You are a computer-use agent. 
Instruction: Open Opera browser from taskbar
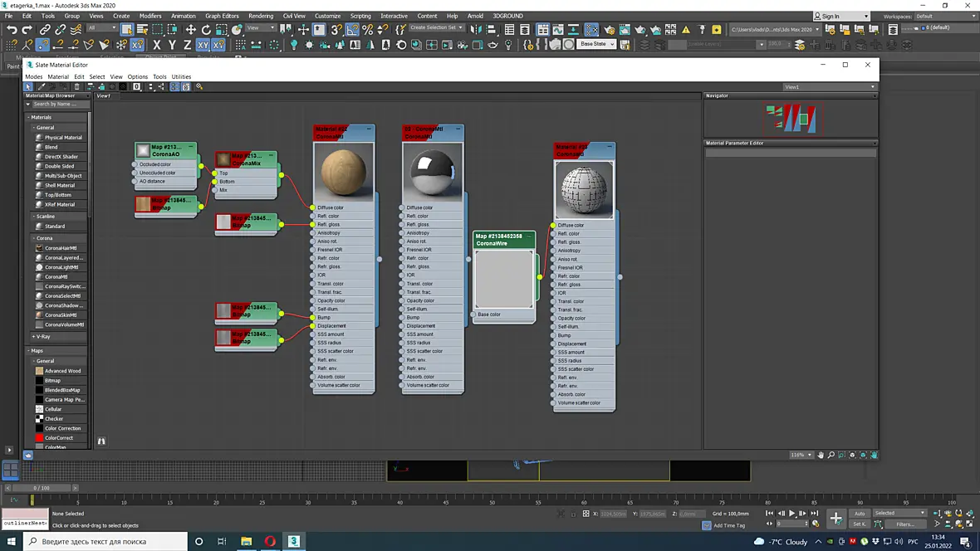point(270,542)
